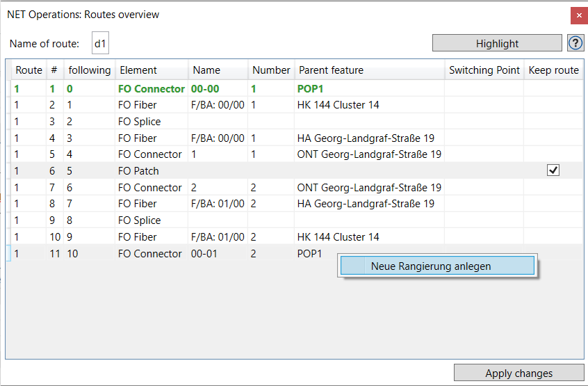Uncheck Keep route for FO Patch row
The width and height of the screenshot is (588, 386).
[553, 170]
